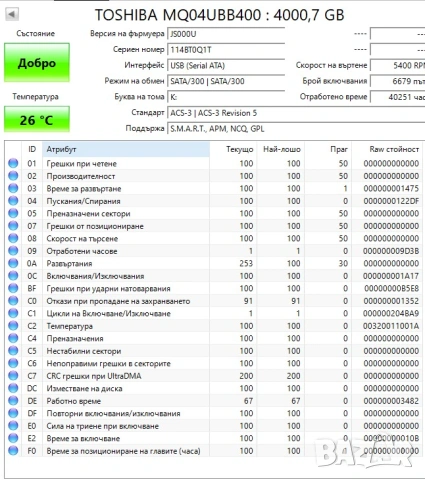Click the blue status orb for attribute DC

pos(13,388)
